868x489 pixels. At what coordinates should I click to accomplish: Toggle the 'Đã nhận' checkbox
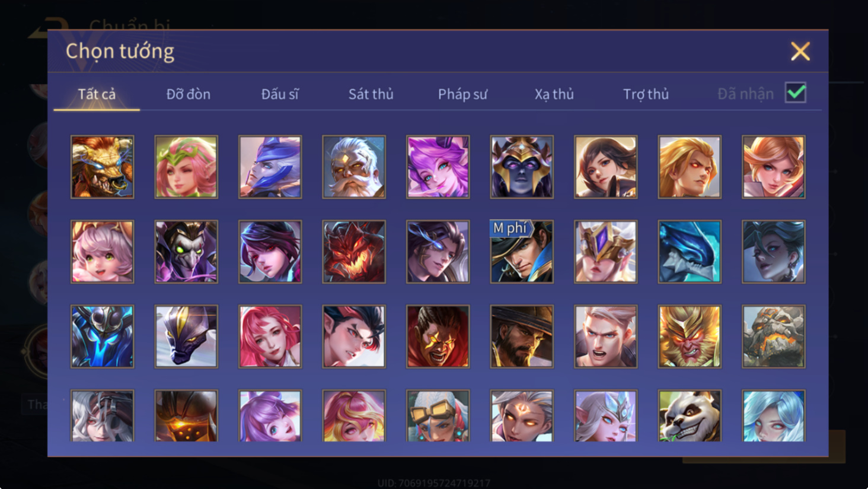pos(795,93)
